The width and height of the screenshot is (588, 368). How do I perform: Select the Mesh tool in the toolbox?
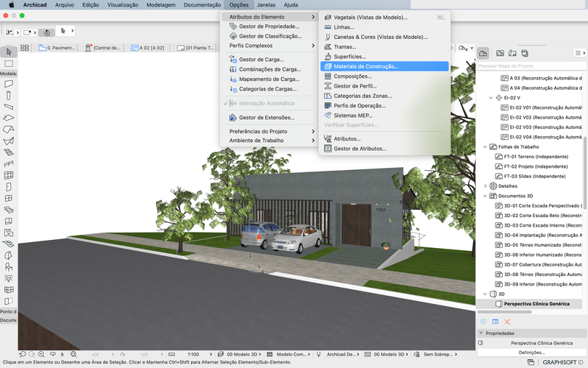click(x=9, y=244)
